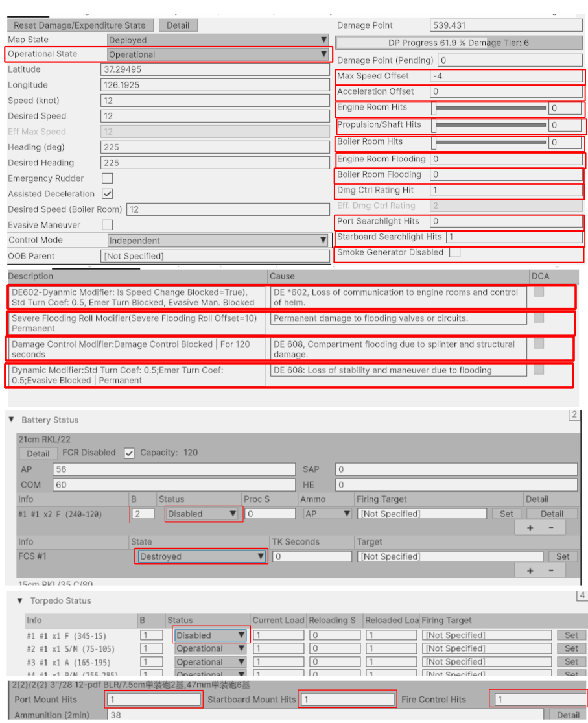The height and width of the screenshot is (723, 588).
Task: Open the Control Mode dropdown
Action: pyautogui.click(x=218, y=240)
